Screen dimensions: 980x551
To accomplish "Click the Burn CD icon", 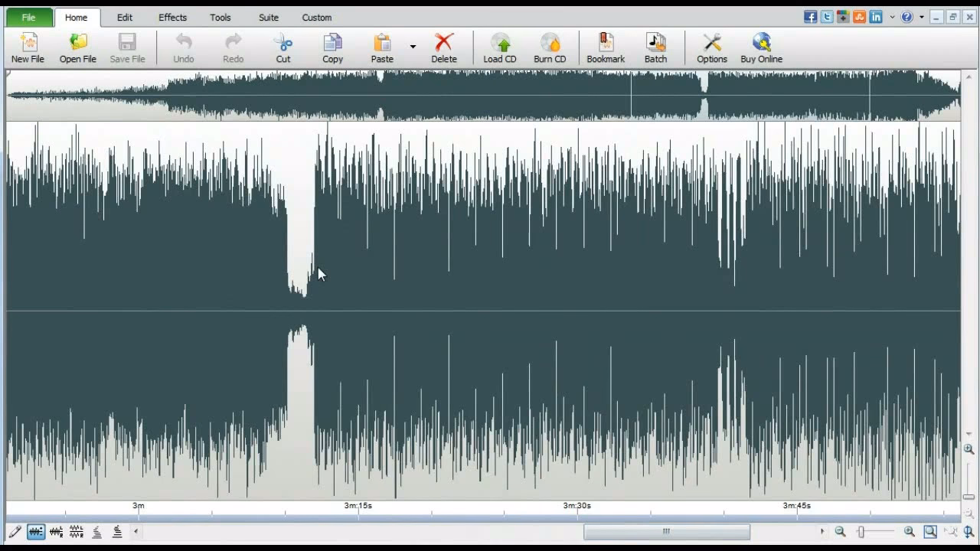I will click(x=550, y=47).
